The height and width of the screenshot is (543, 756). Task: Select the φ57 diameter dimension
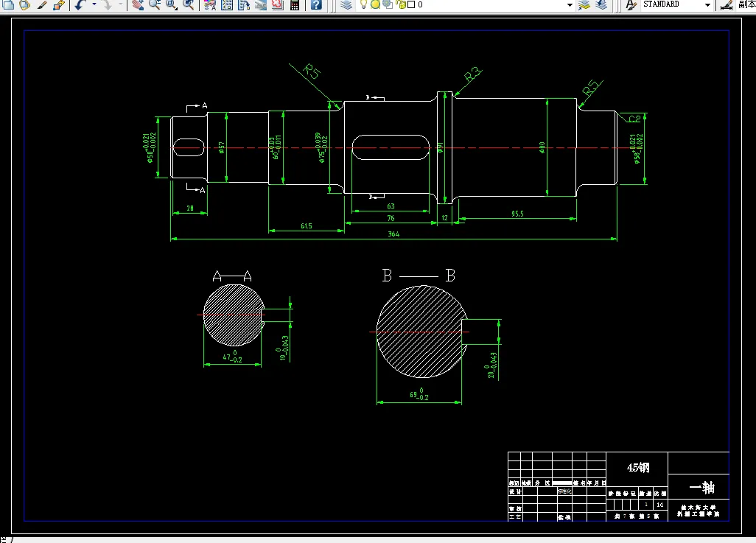pos(221,147)
